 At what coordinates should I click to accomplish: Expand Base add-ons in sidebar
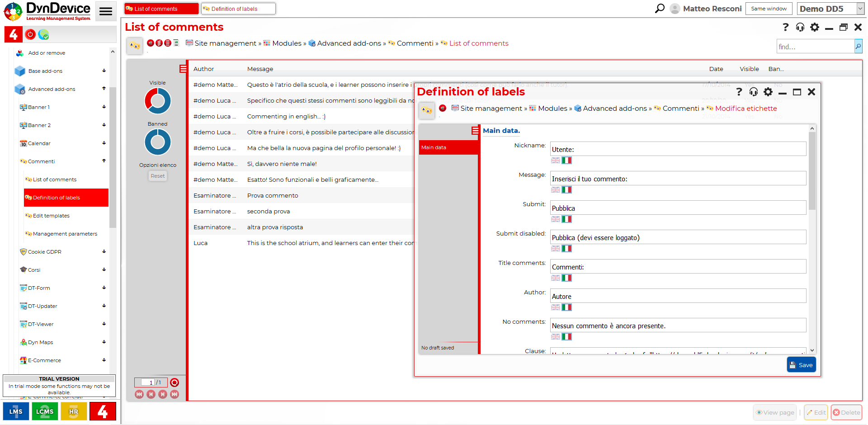click(104, 71)
